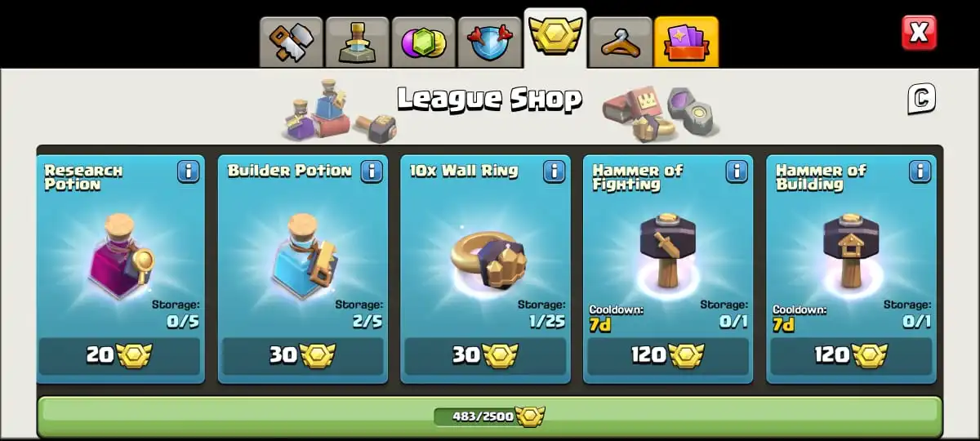The height and width of the screenshot is (441, 980).
Task: Buy Research Potion for 20 medals
Action: click(x=119, y=355)
